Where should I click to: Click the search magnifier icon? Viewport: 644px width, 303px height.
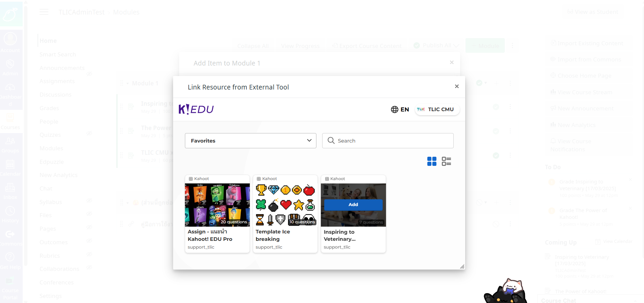pyautogui.click(x=331, y=141)
